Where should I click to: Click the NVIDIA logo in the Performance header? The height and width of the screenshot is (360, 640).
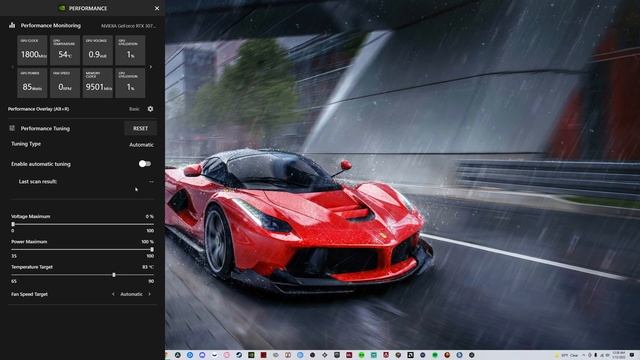[x=62, y=8]
